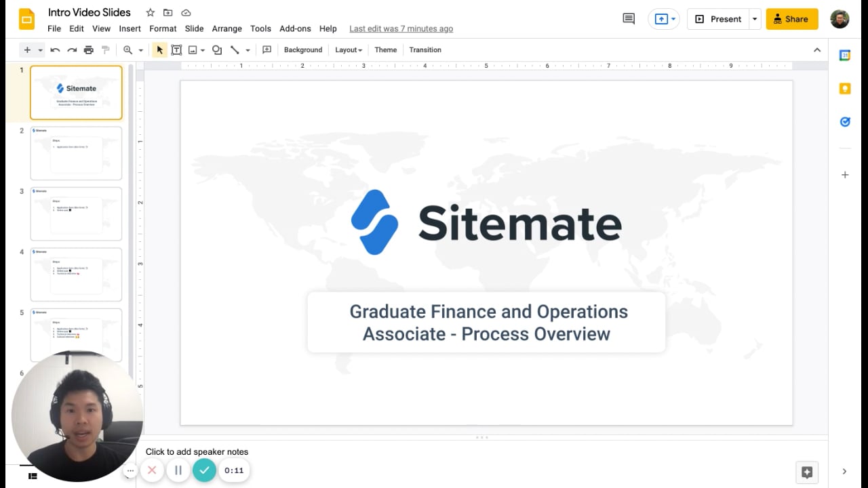Expand the line type dropdown arrow
The image size is (868, 488).
pyautogui.click(x=248, y=50)
